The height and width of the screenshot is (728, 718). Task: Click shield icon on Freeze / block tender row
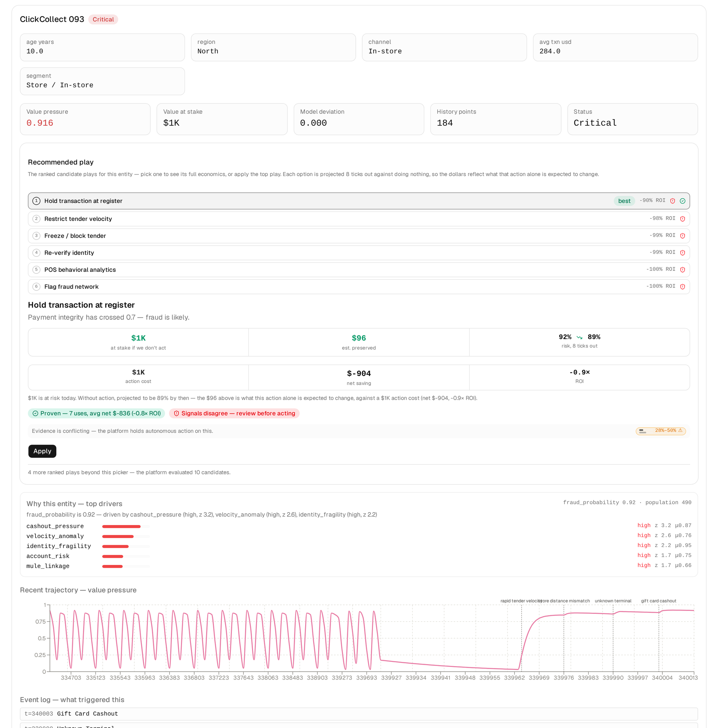coord(682,236)
